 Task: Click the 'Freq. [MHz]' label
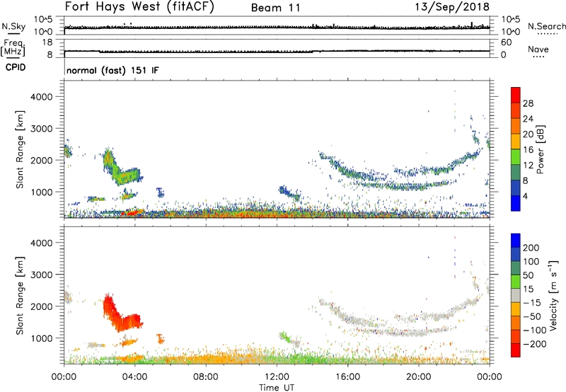coord(13,48)
